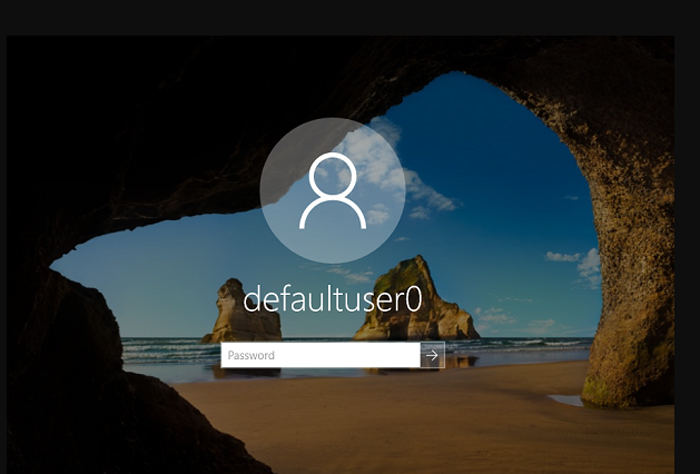Submit password with the arrow button
The height and width of the screenshot is (474, 700).
432,355
